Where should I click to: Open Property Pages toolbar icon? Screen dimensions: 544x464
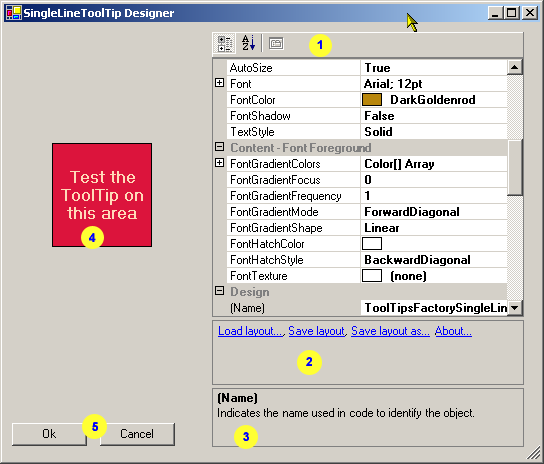coord(276,44)
